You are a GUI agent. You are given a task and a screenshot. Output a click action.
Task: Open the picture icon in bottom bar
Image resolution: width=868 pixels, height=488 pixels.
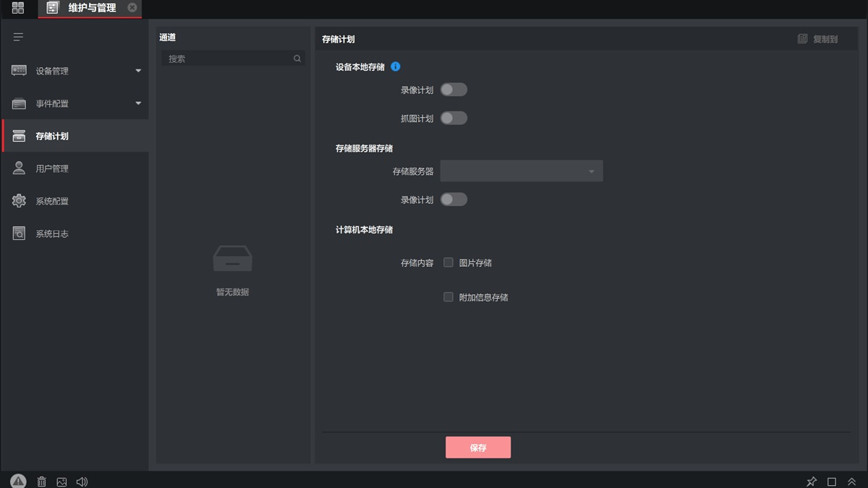pyautogui.click(x=61, y=481)
